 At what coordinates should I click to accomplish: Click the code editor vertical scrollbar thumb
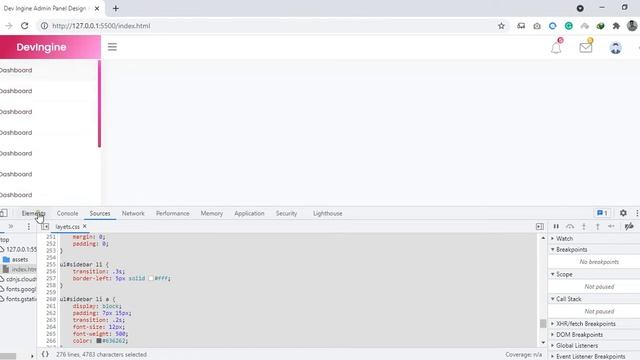(x=543, y=323)
